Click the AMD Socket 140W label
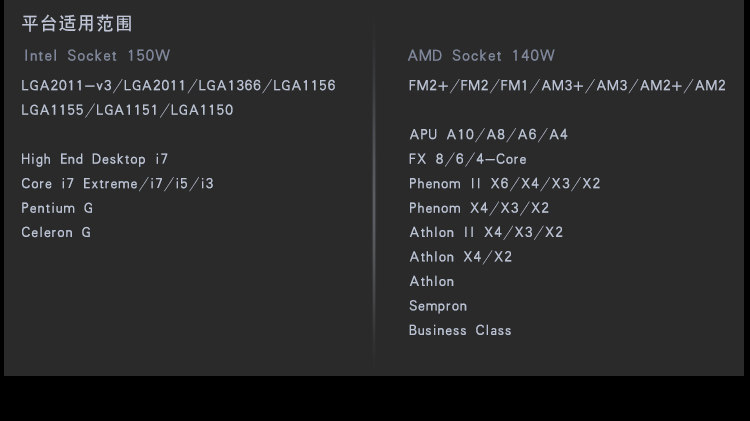The width and height of the screenshot is (750, 421). tap(481, 56)
